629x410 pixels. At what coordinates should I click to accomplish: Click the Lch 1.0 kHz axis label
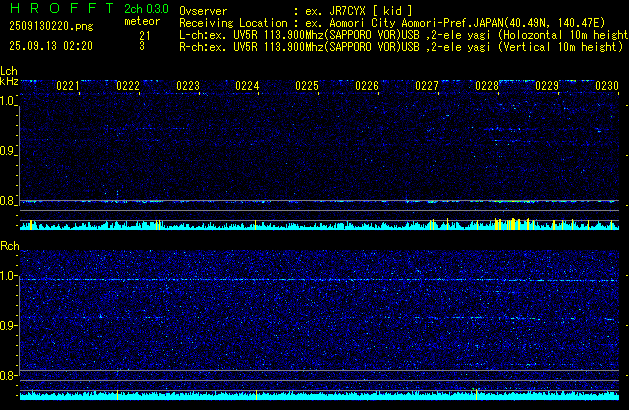[7, 101]
